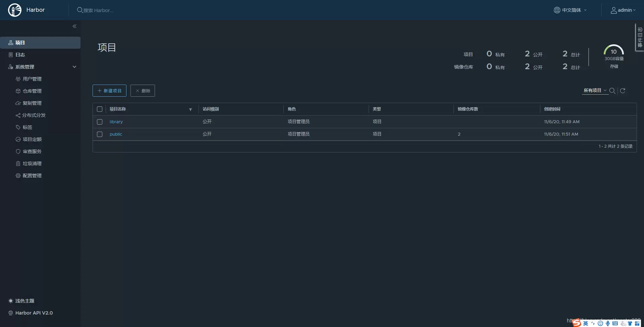644x327 pixels.
Task: Click 项目管理员 in the library row
Action: [299, 122]
